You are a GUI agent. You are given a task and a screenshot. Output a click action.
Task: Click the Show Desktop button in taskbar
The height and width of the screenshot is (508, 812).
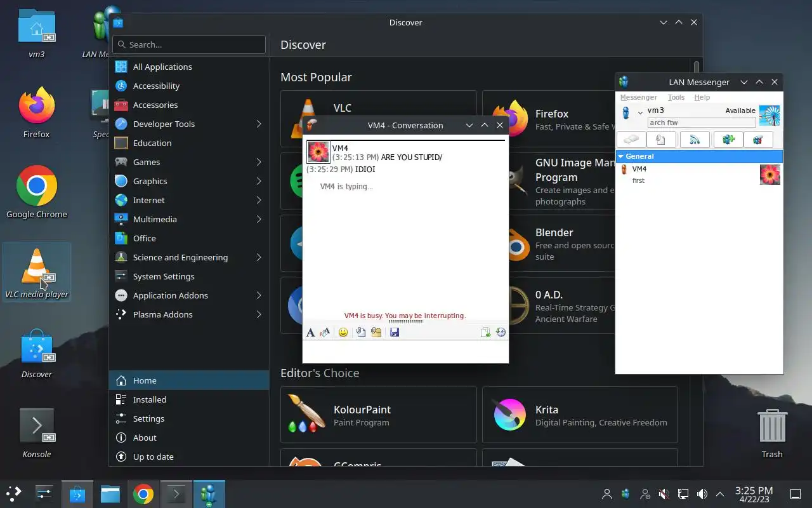tap(796, 493)
